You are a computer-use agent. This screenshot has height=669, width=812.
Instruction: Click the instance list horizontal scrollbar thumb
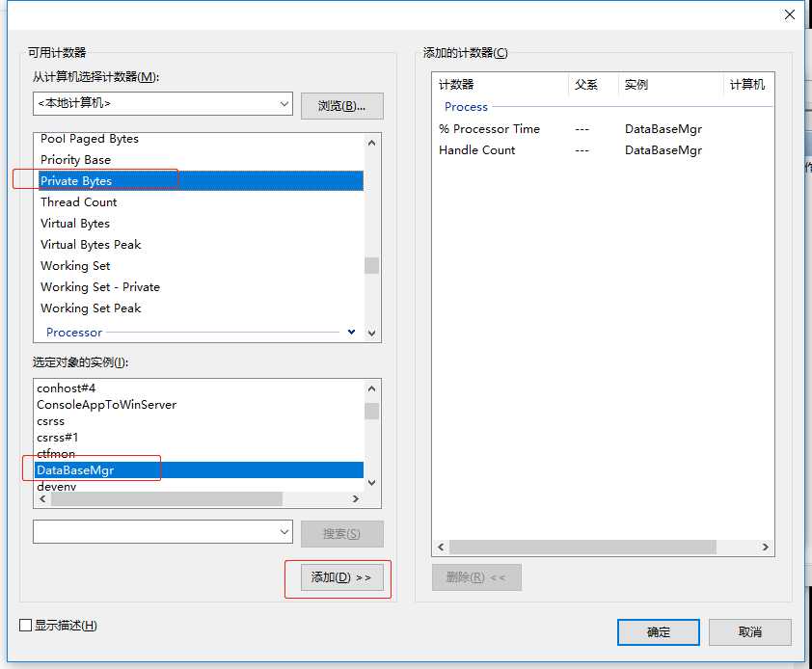click(167, 499)
